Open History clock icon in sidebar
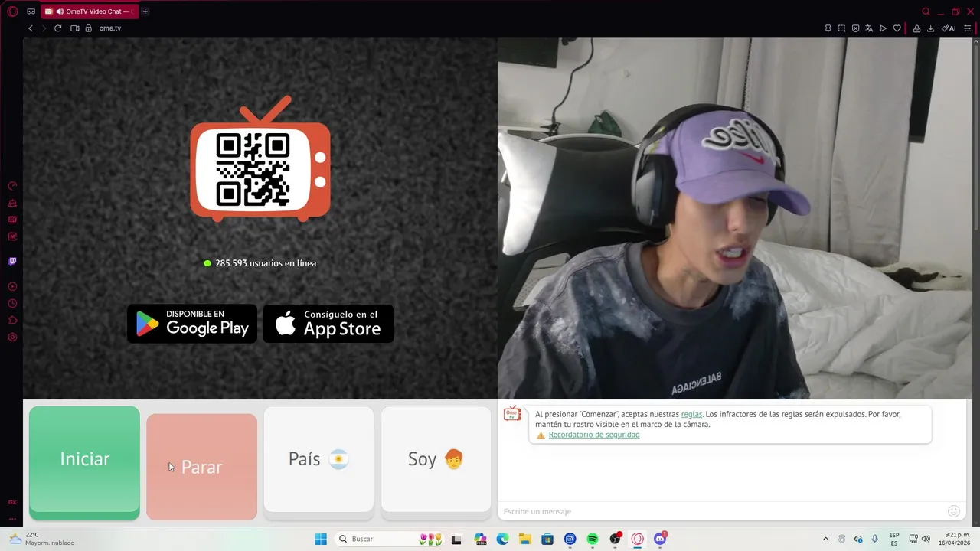This screenshot has width=980, height=551. point(12,303)
